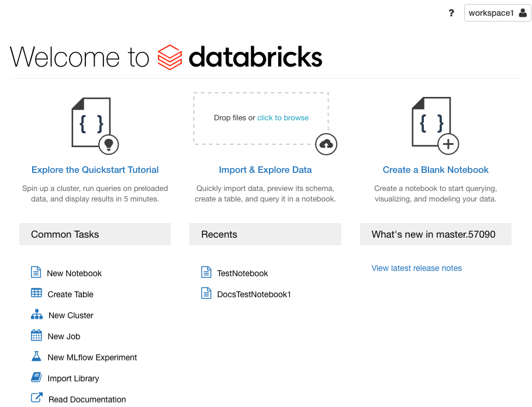Select Create a Blank Notebook link
532x407 pixels.
coord(436,170)
